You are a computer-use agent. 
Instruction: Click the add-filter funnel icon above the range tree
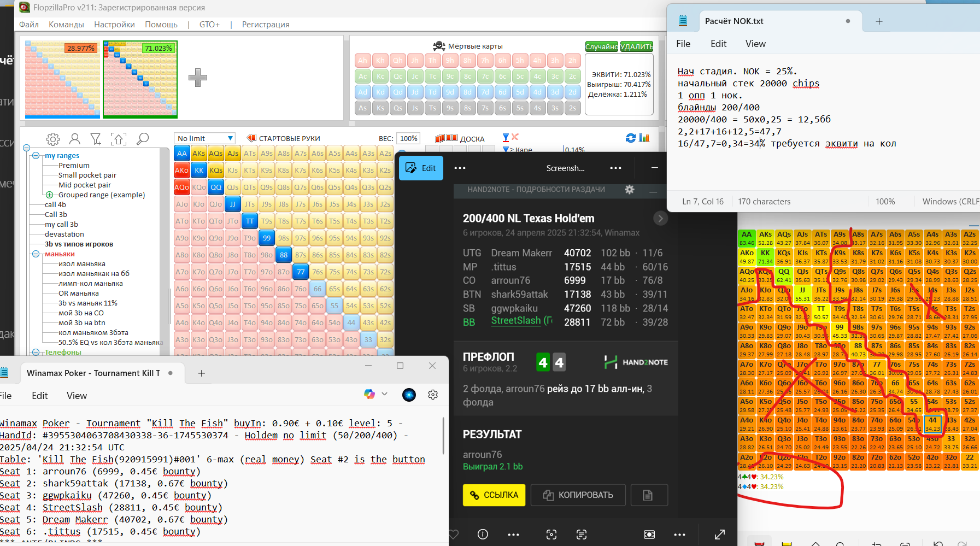[96, 139]
